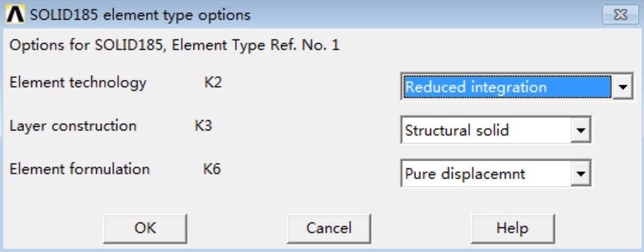The height and width of the screenshot is (252, 644).
Task: Select the Reduced integration combo box field
Action: (x=506, y=87)
